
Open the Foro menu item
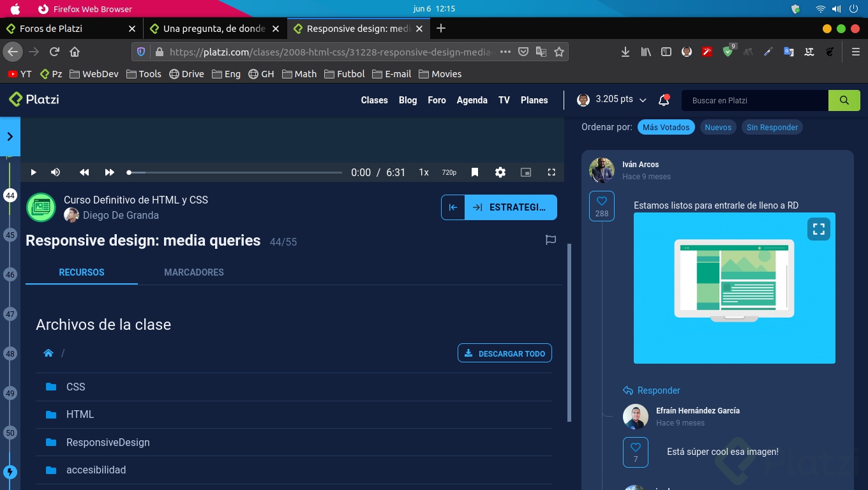tap(437, 100)
